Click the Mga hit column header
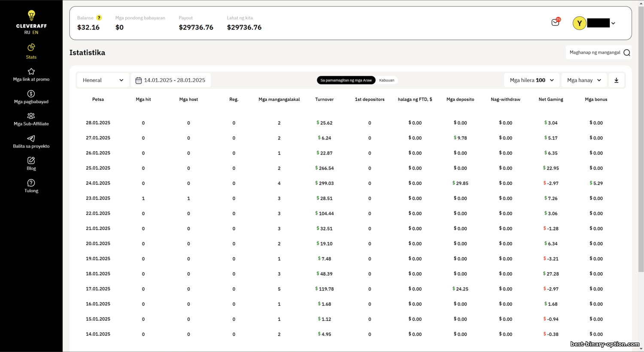This screenshot has width=644, height=352. point(143,99)
